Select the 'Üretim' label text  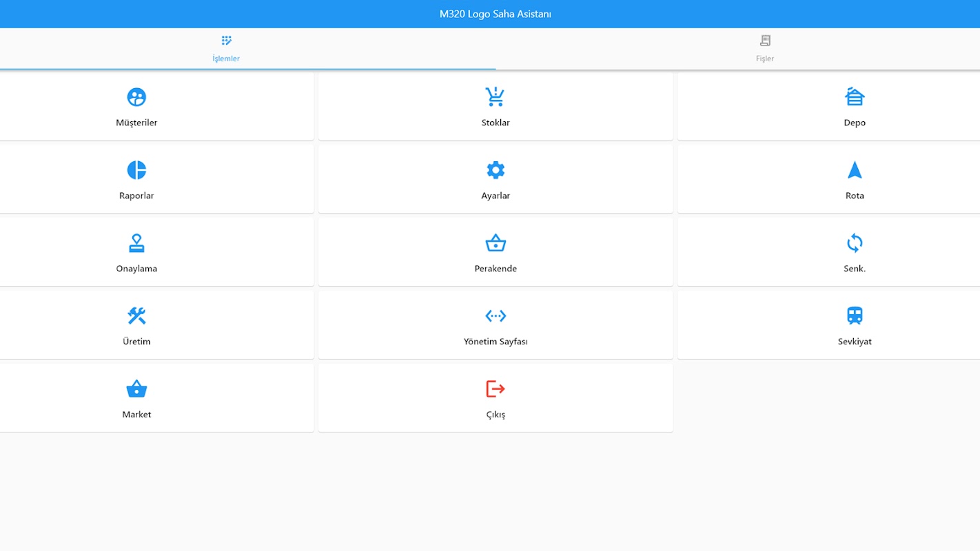(136, 342)
